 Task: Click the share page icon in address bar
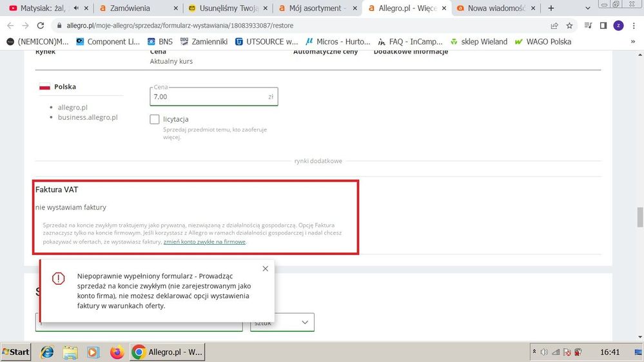click(x=554, y=26)
